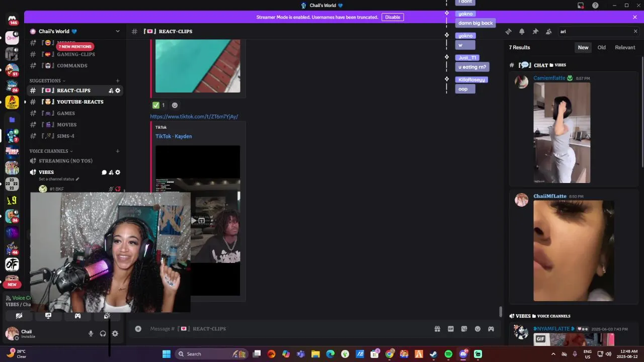This screenshot has height=362, width=644.
Task: Open the sticker picker
Action: (x=464, y=329)
